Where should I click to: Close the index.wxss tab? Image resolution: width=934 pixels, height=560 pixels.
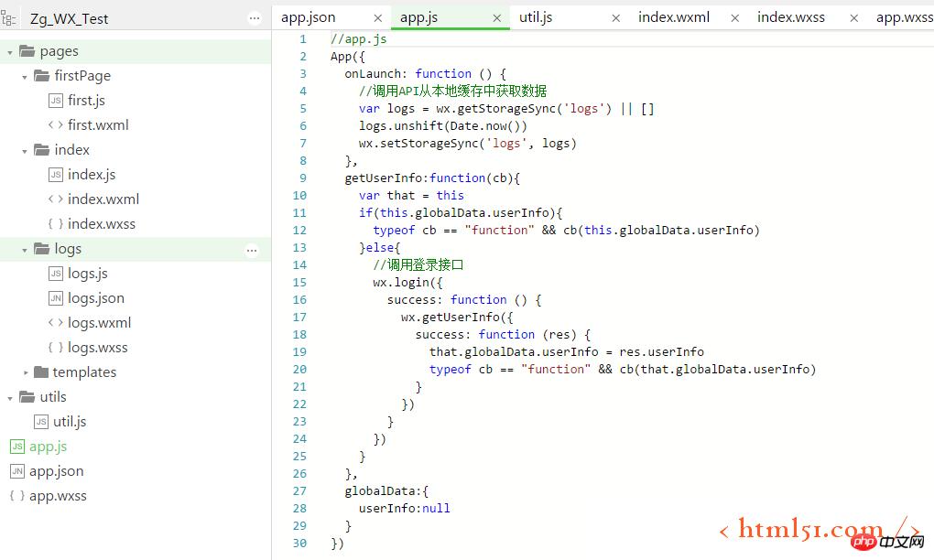[854, 17]
